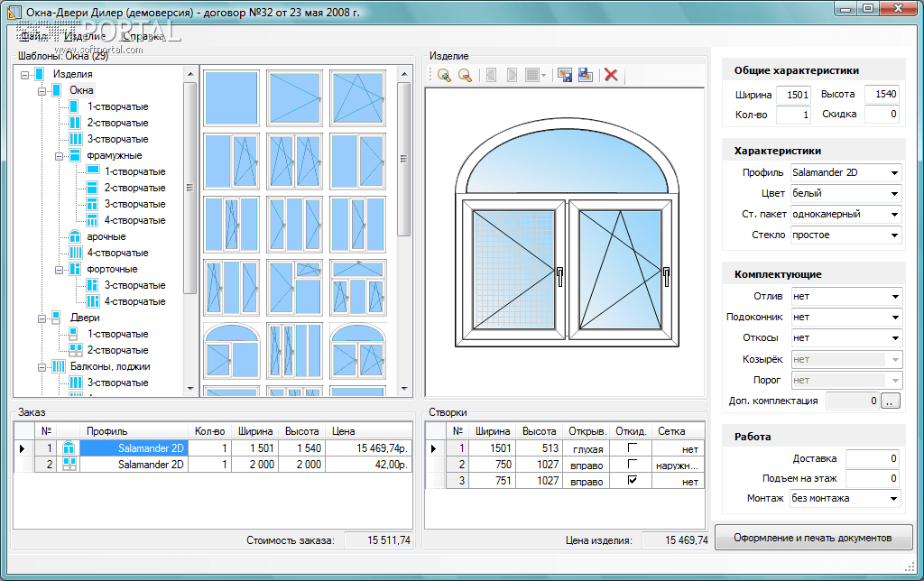
Task: Click the arched window icon beside арочные
Action: tap(76, 236)
